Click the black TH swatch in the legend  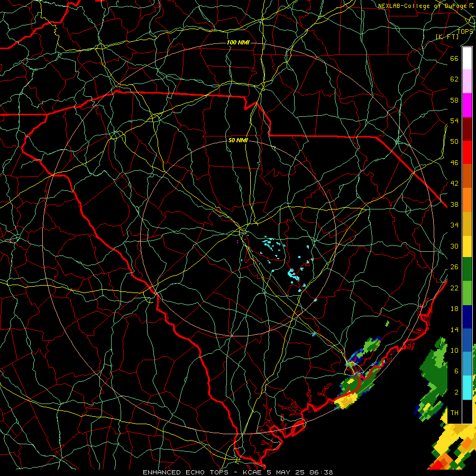click(x=467, y=411)
